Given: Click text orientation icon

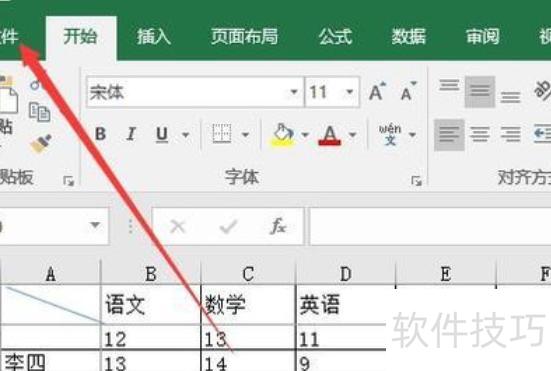Looking at the screenshot, I should [x=542, y=91].
